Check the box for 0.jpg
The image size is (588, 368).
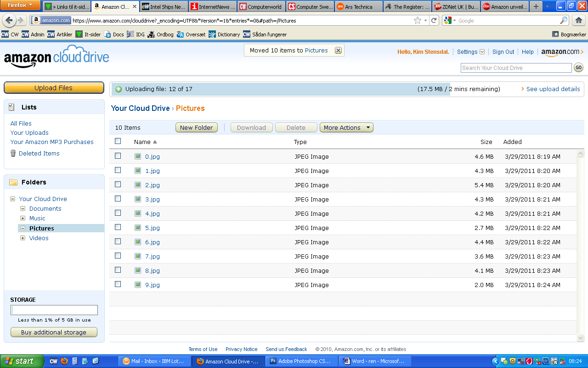(118, 156)
